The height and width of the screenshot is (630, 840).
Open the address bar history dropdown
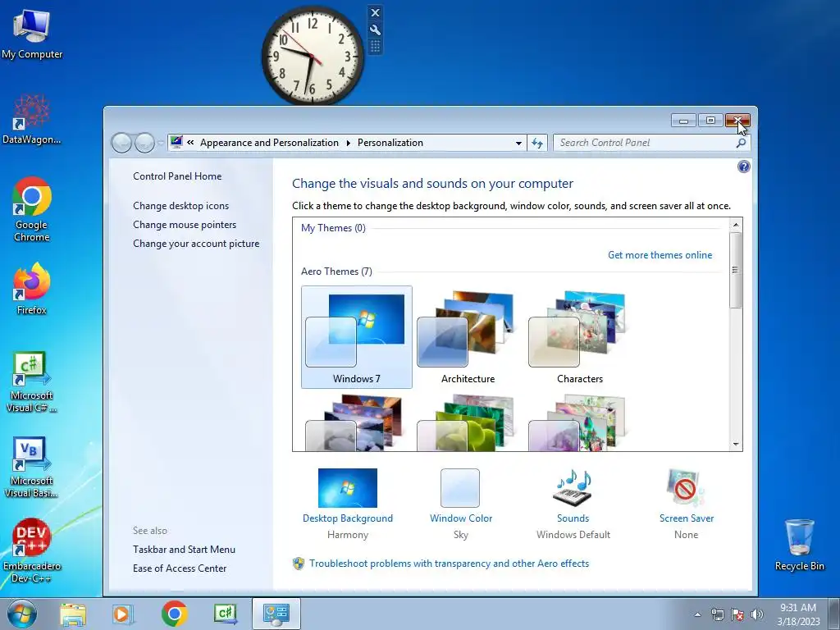click(x=518, y=143)
